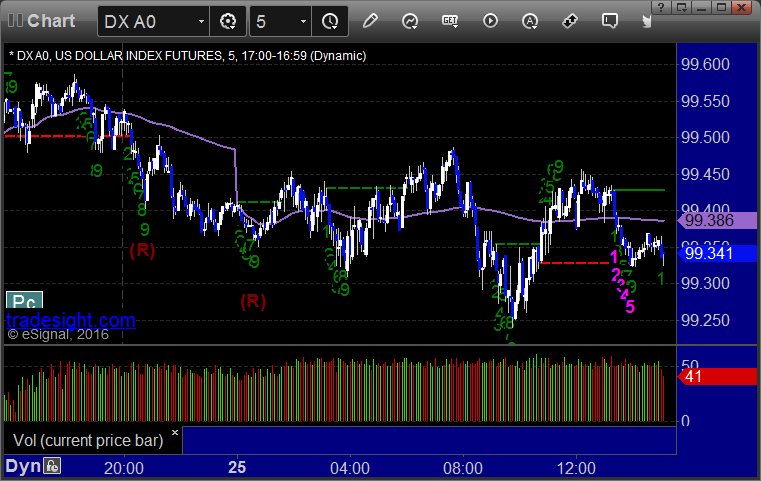Click the eSignal 2016 copyright text
Viewport: 761px width, 481px height.
pos(58,334)
